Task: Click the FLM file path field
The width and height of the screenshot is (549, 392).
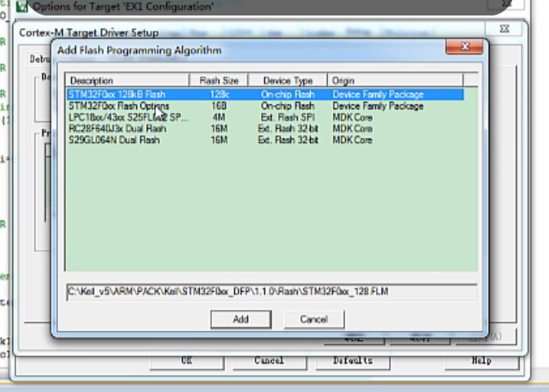Action: 272,292
